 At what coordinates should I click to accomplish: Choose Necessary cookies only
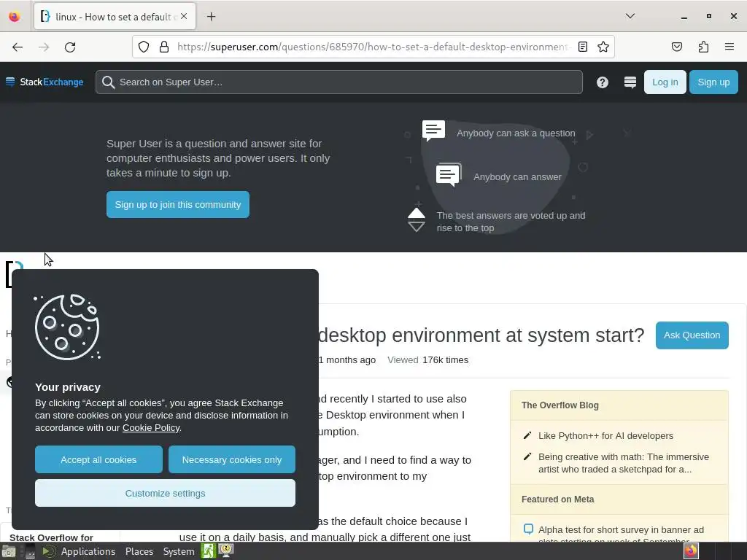point(231,459)
